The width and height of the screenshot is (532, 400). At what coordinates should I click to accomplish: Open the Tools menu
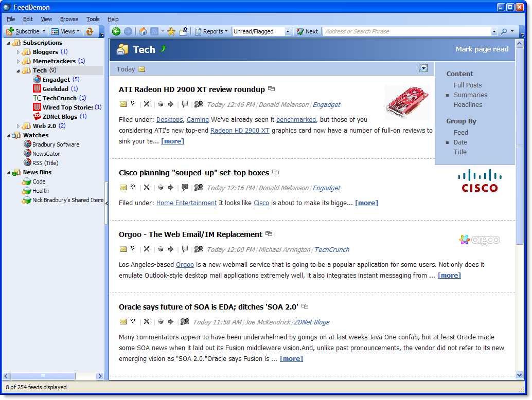93,19
